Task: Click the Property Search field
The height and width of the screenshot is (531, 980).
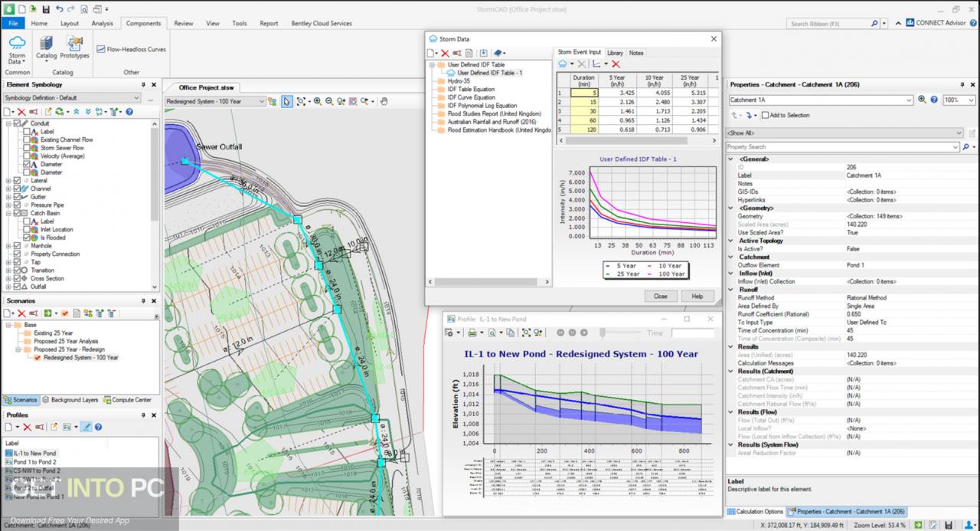Action: click(x=842, y=146)
